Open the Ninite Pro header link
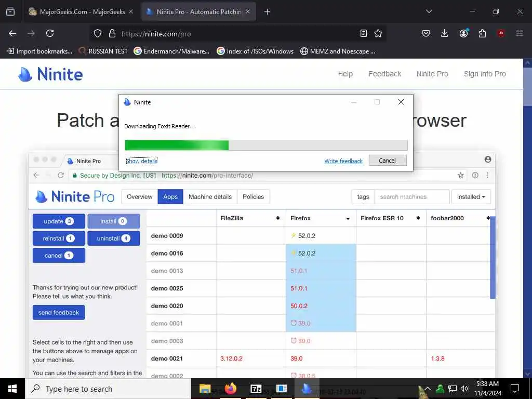 point(432,74)
